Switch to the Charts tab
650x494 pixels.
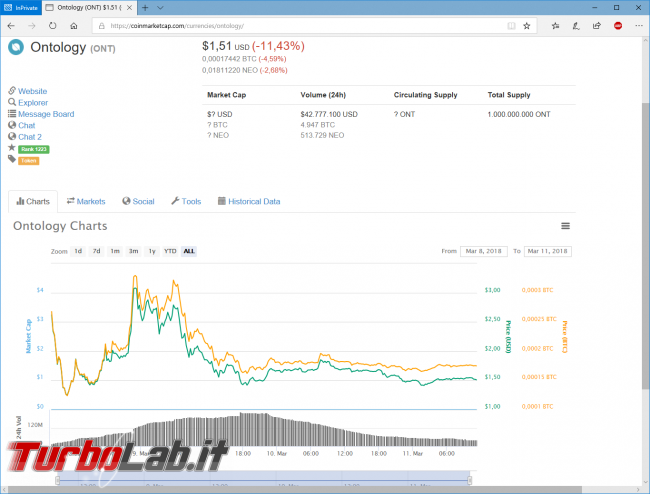click(33, 201)
